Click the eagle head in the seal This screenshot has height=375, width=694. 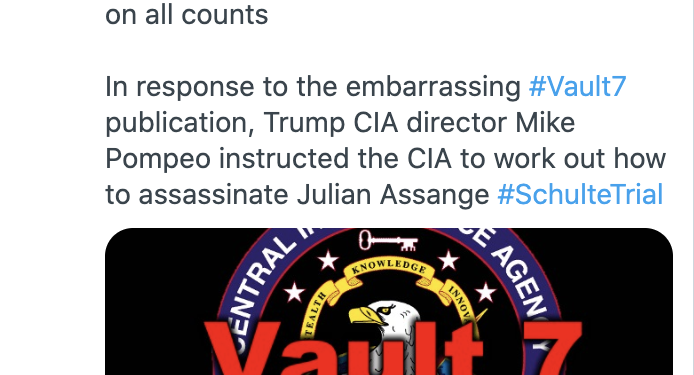point(383,318)
